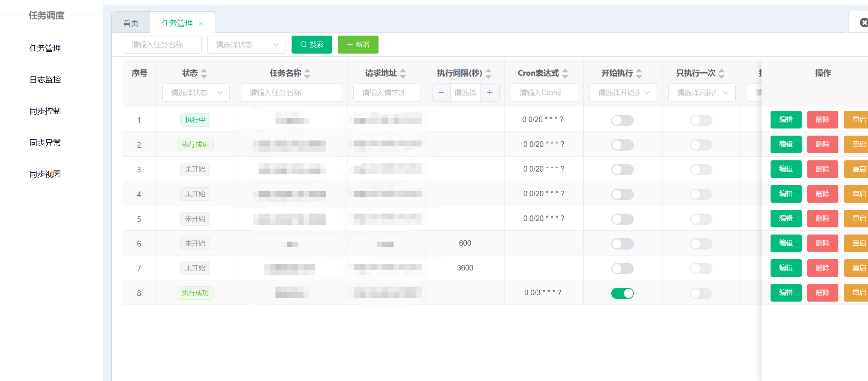Open 日志监控 in the sidebar
The image size is (868, 381).
tap(45, 80)
